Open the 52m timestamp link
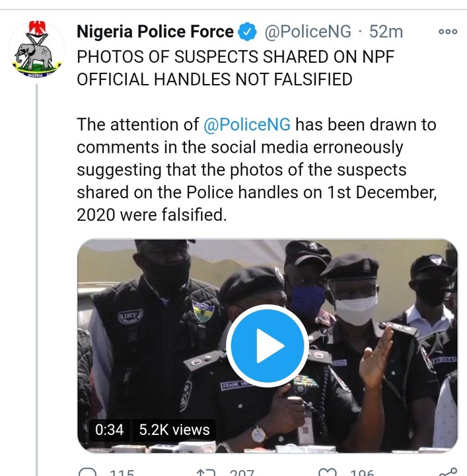Viewport: 467px width, 476px height. 384,32
